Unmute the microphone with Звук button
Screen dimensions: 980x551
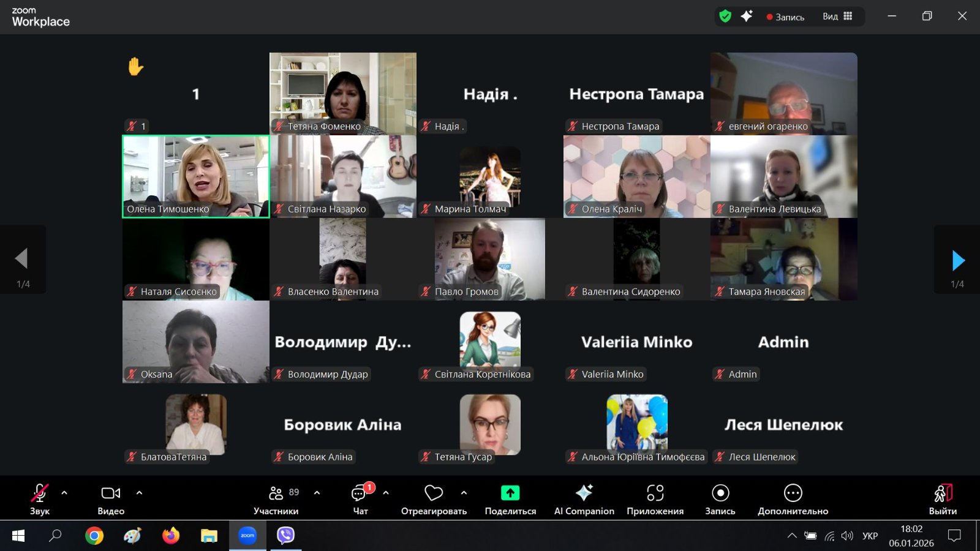point(40,493)
